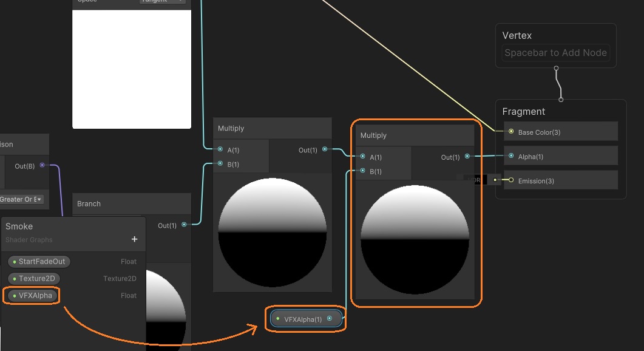Select the Texture2D property in the blackboard
Screen dimensions: 644x351
35,279
